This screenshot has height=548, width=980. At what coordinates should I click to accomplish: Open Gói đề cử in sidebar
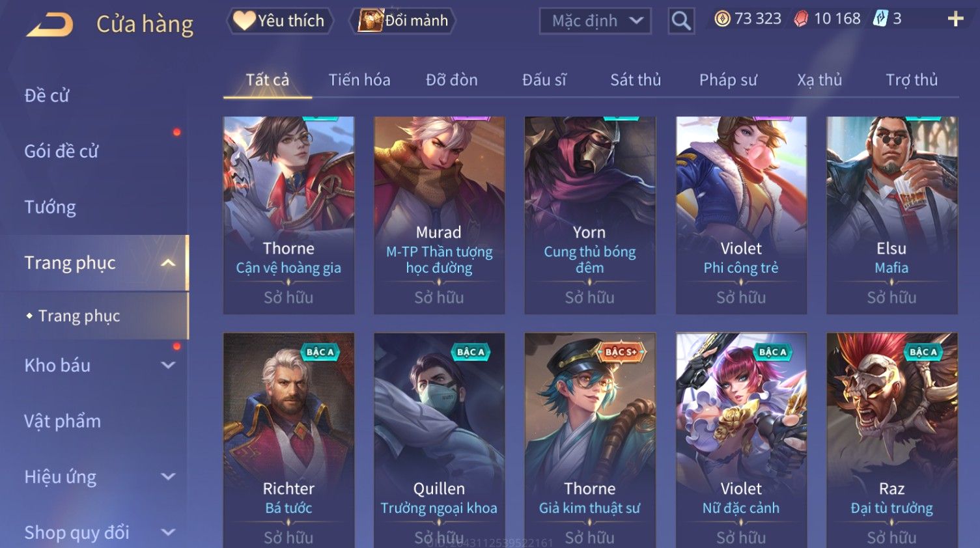(x=61, y=151)
